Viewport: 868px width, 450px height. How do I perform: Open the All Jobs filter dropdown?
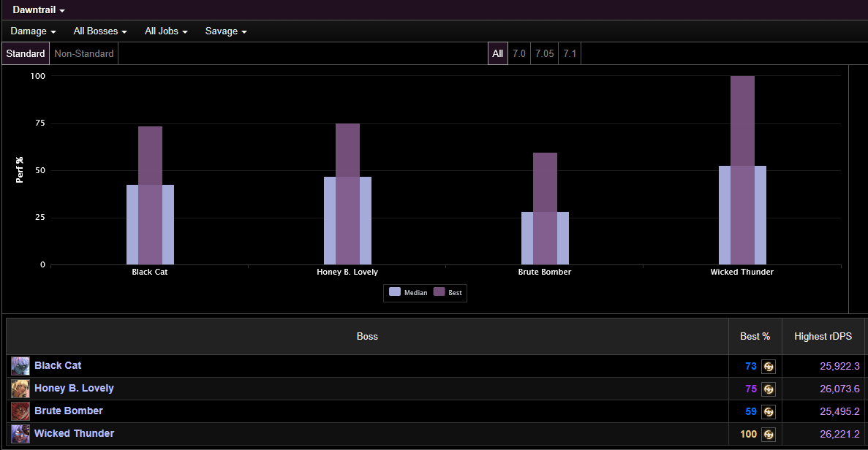coord(166,31)
